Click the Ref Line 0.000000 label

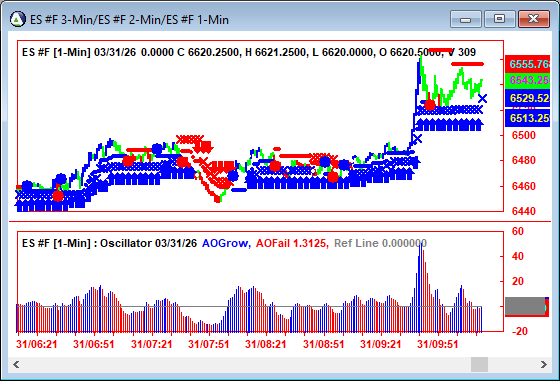coord(380,243)
